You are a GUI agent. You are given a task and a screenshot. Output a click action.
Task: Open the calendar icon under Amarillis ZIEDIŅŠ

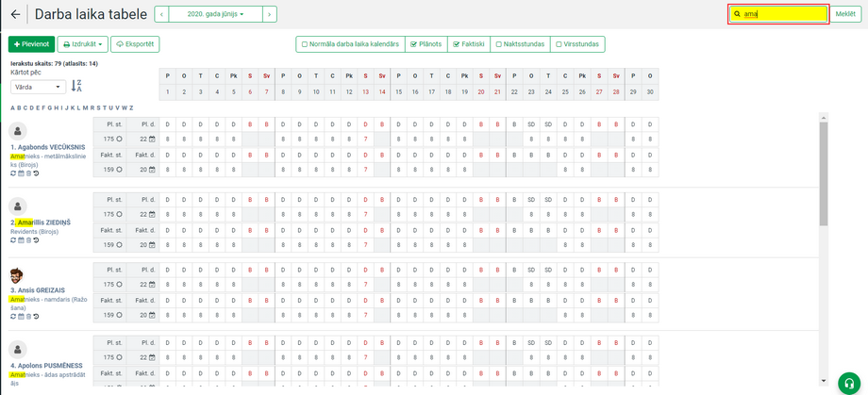21,240
